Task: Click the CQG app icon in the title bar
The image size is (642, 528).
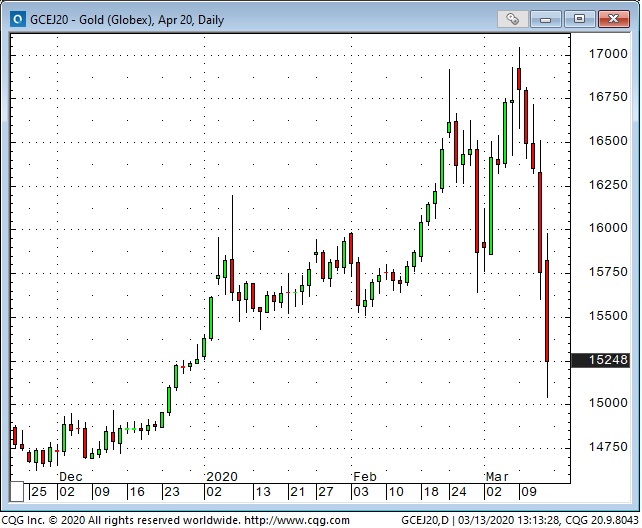Action: pyautogui.click(x=17, y=20)
